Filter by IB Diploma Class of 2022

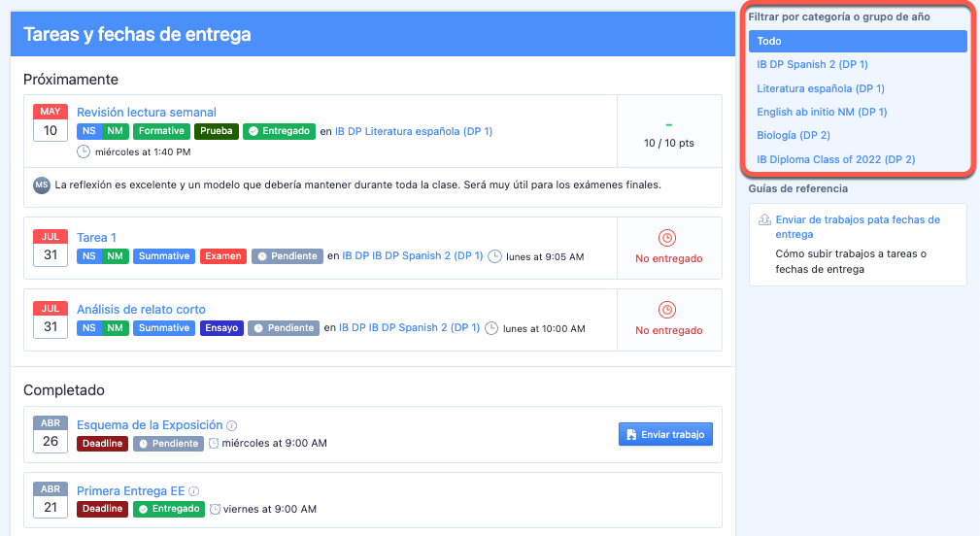click(x=835, y=159)
